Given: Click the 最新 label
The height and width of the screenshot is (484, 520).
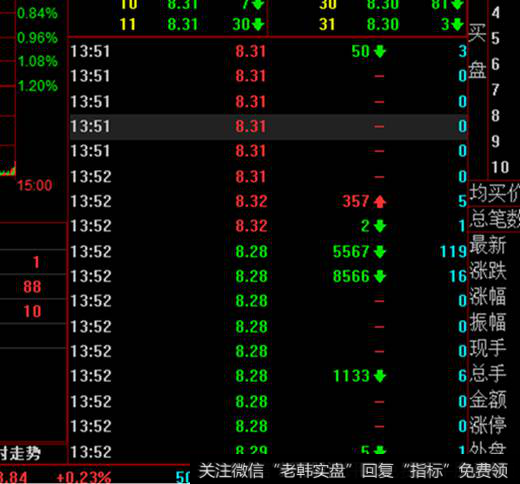Looking at the screenshot, I should [x=488, y=245].
